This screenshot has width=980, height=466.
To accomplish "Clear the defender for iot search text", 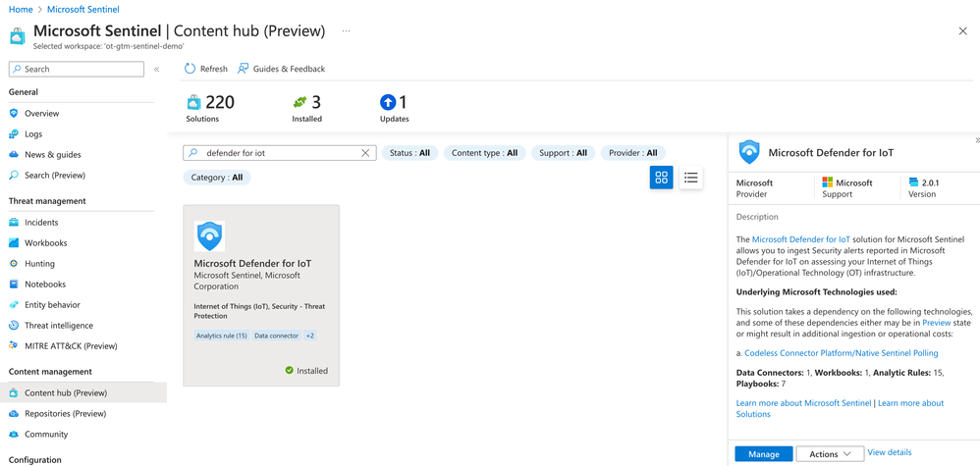I will click(365, 153).
